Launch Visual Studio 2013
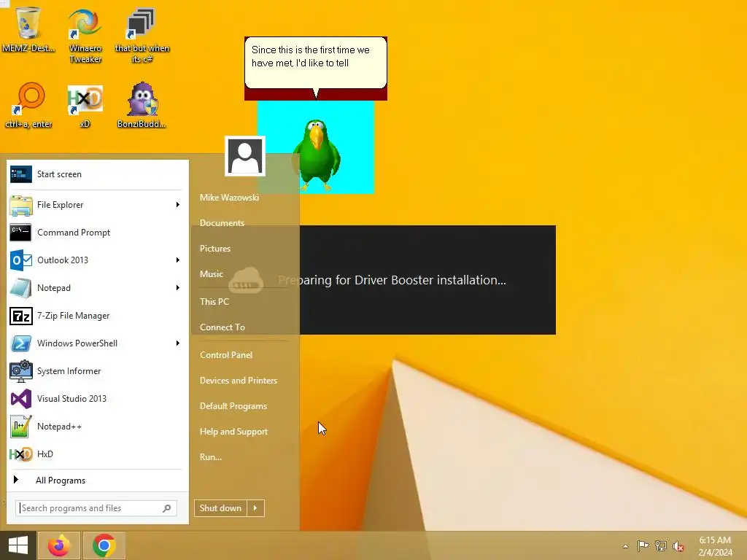The image size is (747, 560). pyautogui.click(x=96, y=399)
